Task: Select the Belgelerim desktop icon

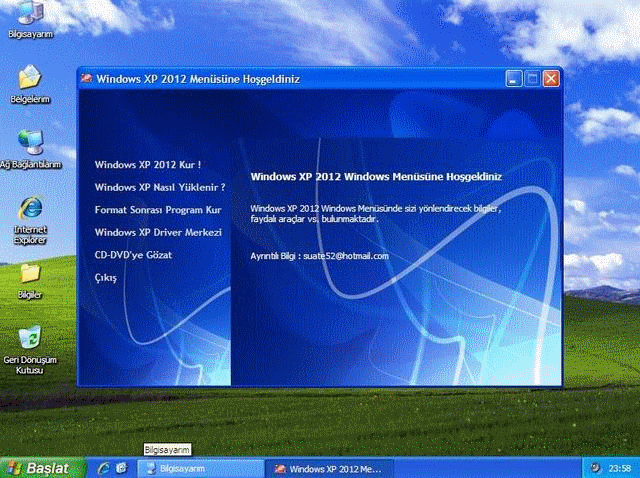Action: (30, 85)
